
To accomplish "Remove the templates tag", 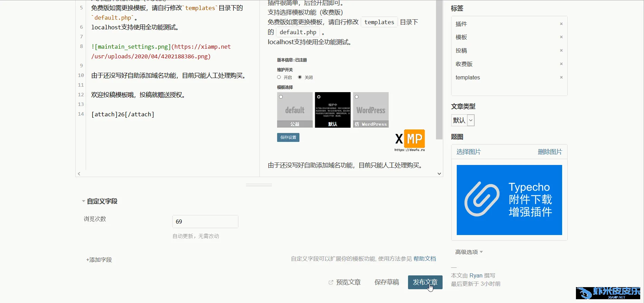I will [x=561, y=77].
